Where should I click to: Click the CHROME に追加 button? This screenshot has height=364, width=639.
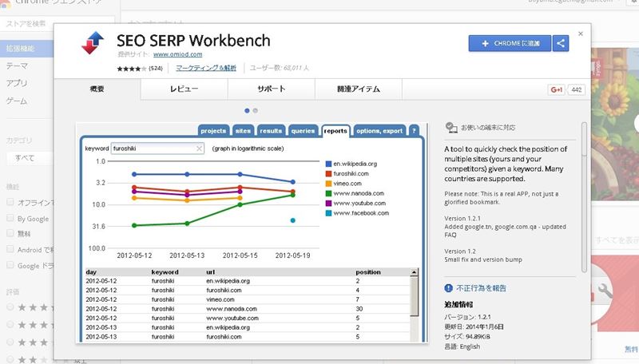510,44
